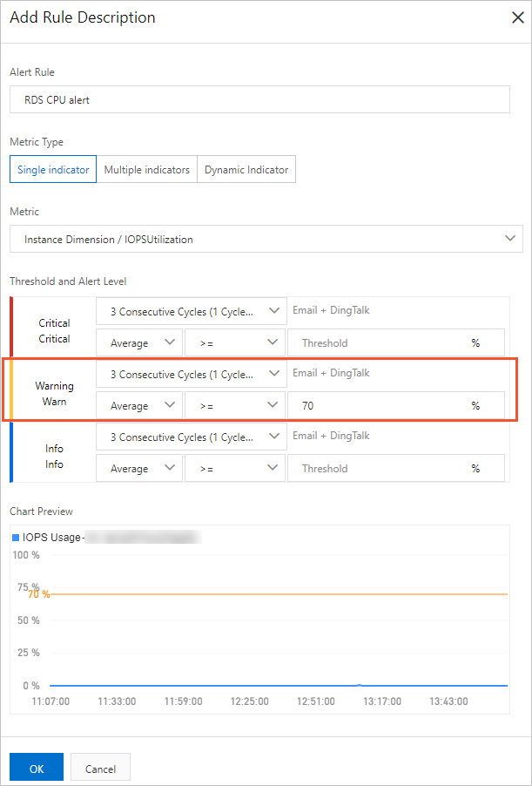Screen dimensions: 532x786
Task: Open the Warning consecutive cycles dropdown
Action: 191,373
